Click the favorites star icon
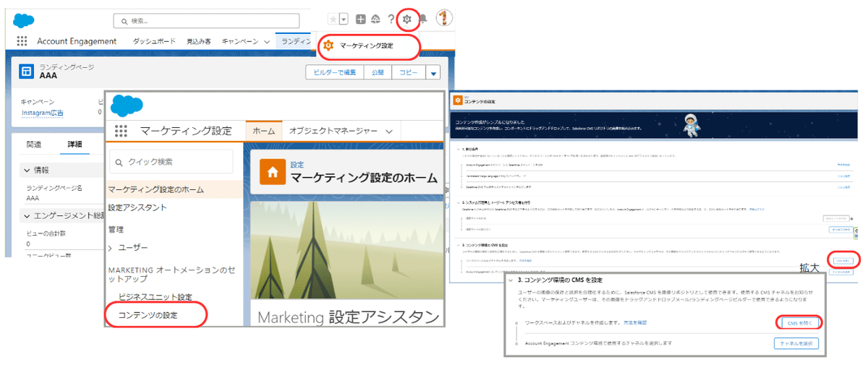Viewport: 868px width, 378px height. (x=333, y=20)
